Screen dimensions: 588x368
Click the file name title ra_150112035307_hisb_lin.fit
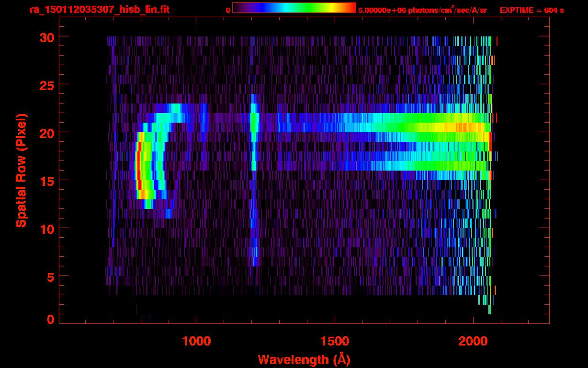coord(99,10)
